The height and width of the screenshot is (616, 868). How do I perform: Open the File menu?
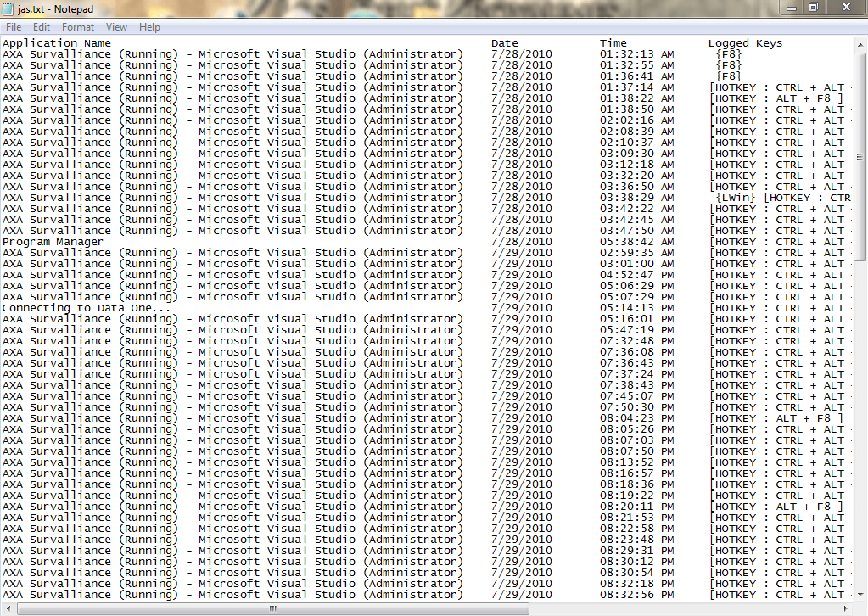point(14,27)
